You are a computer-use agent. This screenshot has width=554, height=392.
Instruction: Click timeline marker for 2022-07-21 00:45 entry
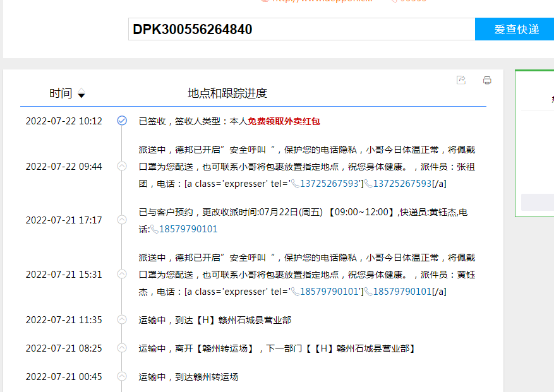pyautogui.click(x=122, y=376)
